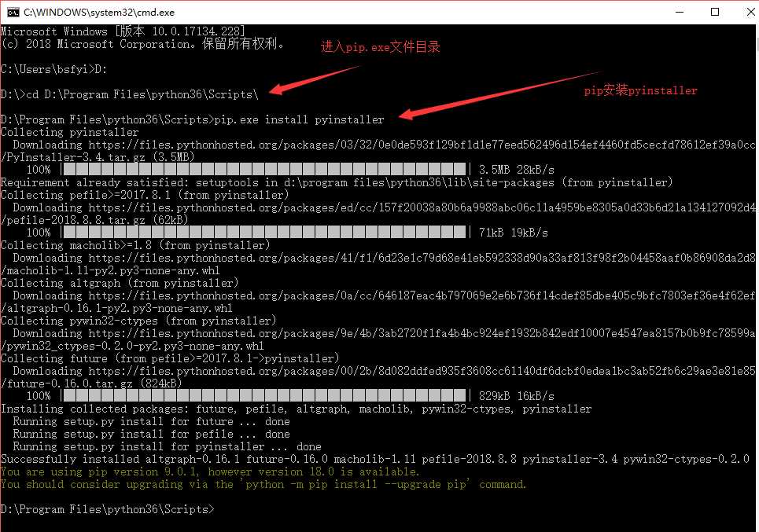
Task: Click 'Installing collected packages' line
Action: (x=296, y=409)
